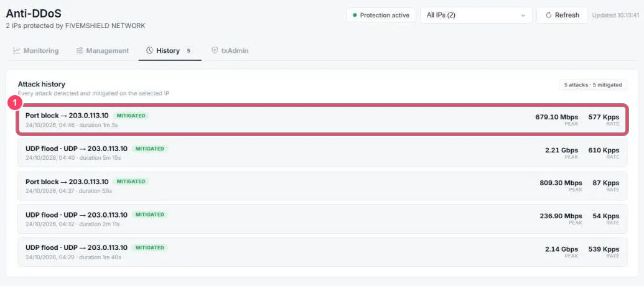Open the Monitoring tab
Image resolution: width=644 pixels, height=286 pixels.
click(x=35, y=51)
